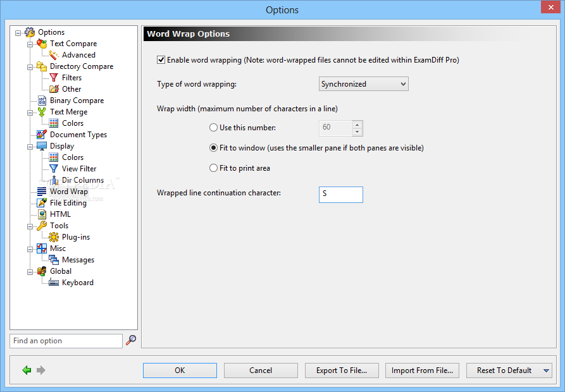Go back with the green arrow

click(x=27, y=370)
